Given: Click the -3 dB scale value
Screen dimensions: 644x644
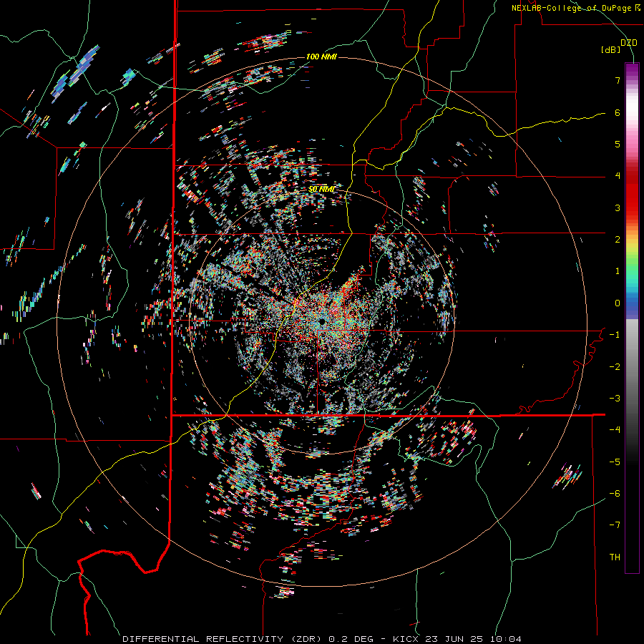Looking at the screenshot, I should (x=615, y=399).
